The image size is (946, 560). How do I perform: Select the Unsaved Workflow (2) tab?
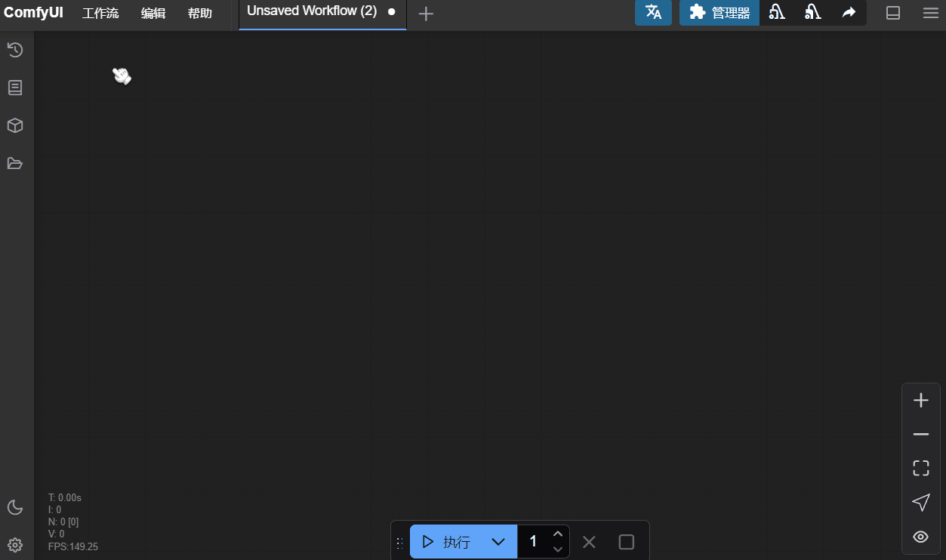pos(310,11)
